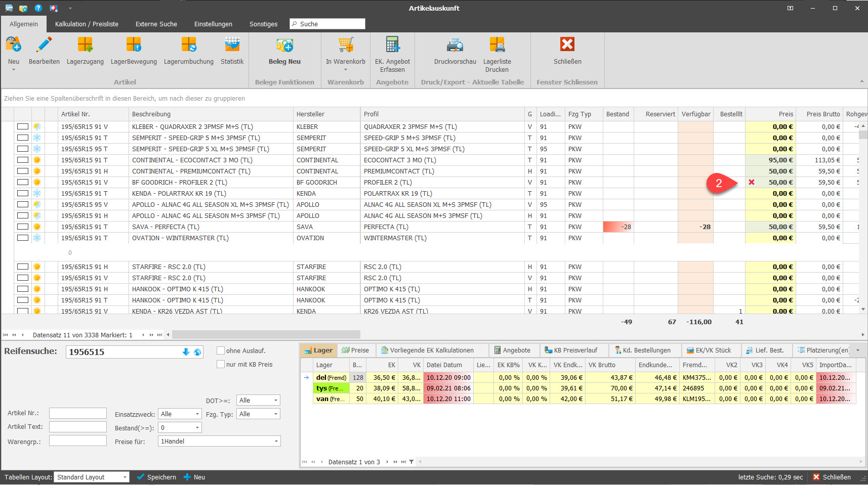Select the Lagerumbuchung icon
Screen dimensions: 868x485
189,45
